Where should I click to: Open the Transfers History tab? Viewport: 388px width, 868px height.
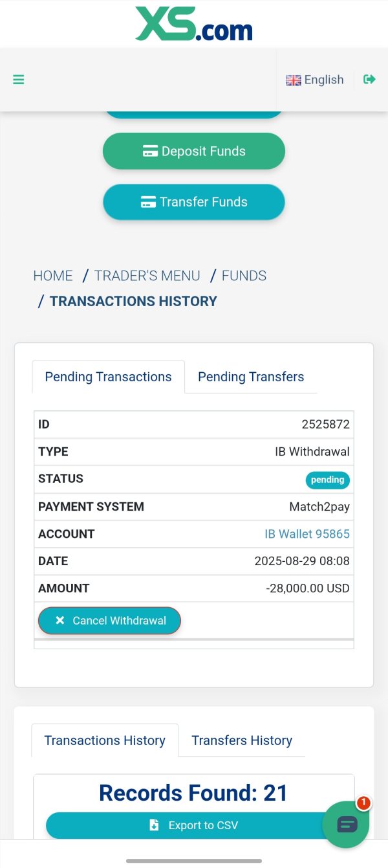(242, 740)
